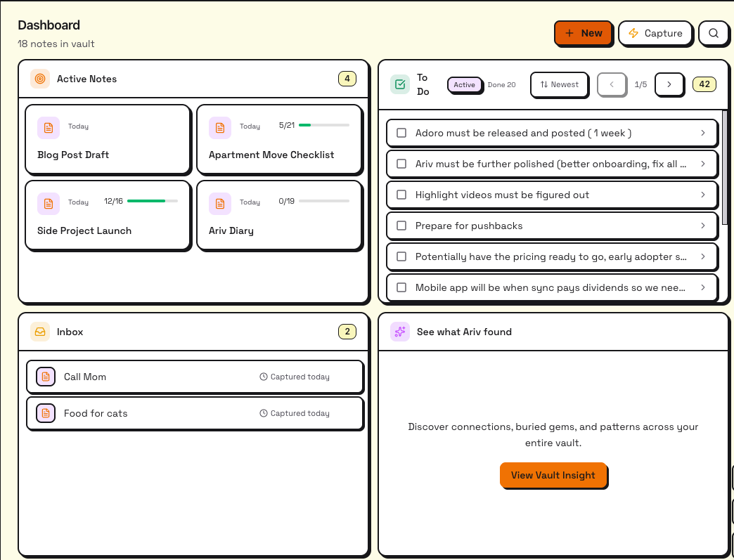This screenshot has width=734, height=560.
Task: Click the sparkle icon beside See what Ariv found
Action: tap(399, 331)
